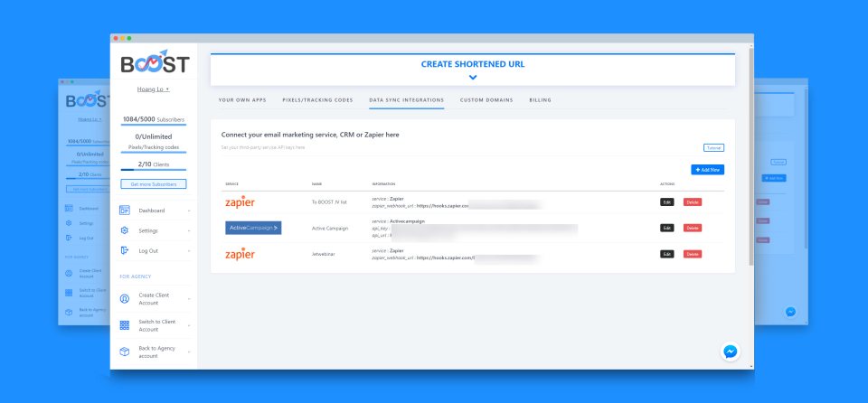The height and width of the screenshot is (403, 868).
Task: Click the Get more Subscribers button
Action: pyautogui.click(x=154, y=184)
